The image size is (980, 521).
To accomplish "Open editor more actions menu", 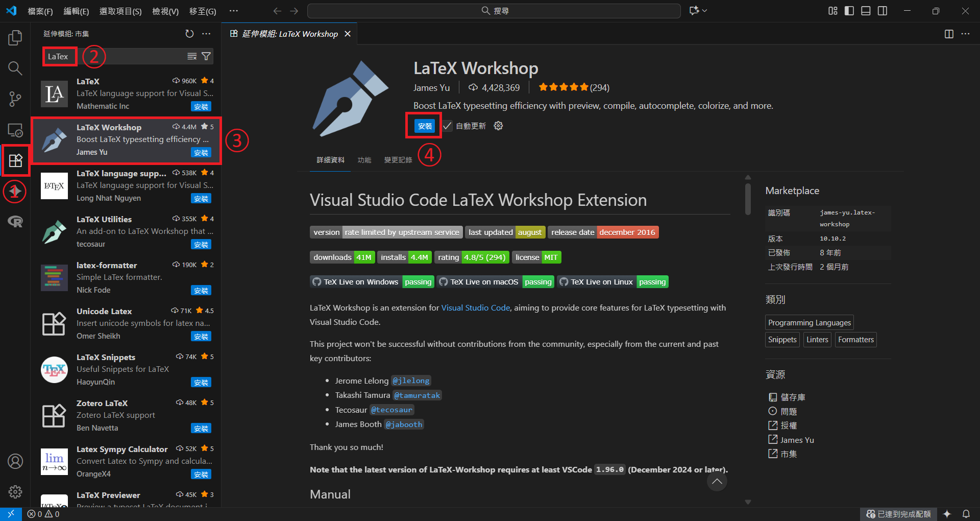I will 965,34.
